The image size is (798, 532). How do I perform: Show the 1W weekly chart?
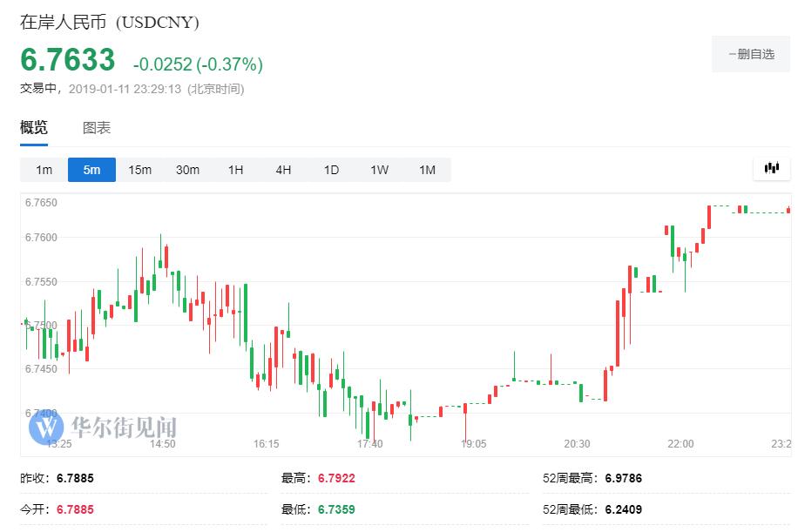coord(379,170)
